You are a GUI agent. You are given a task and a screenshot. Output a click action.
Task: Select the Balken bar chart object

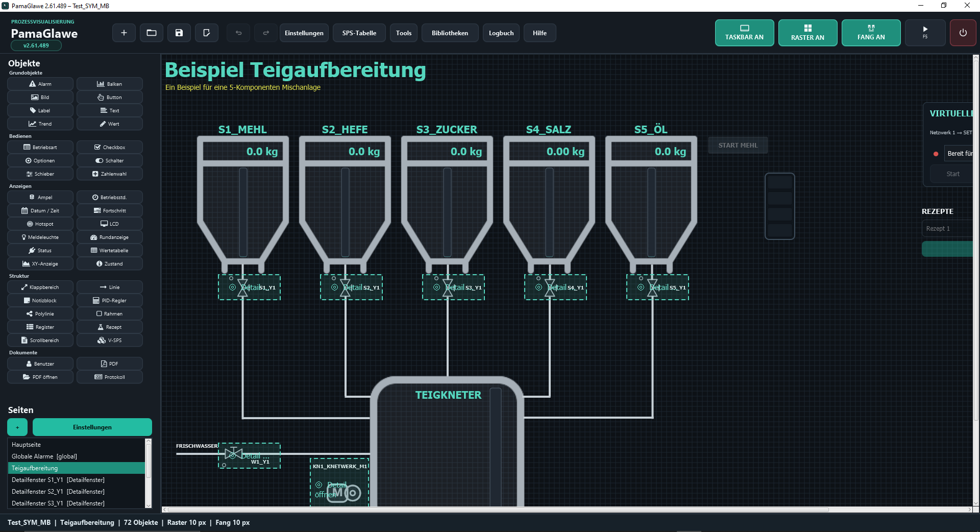[x=110, y=84]
